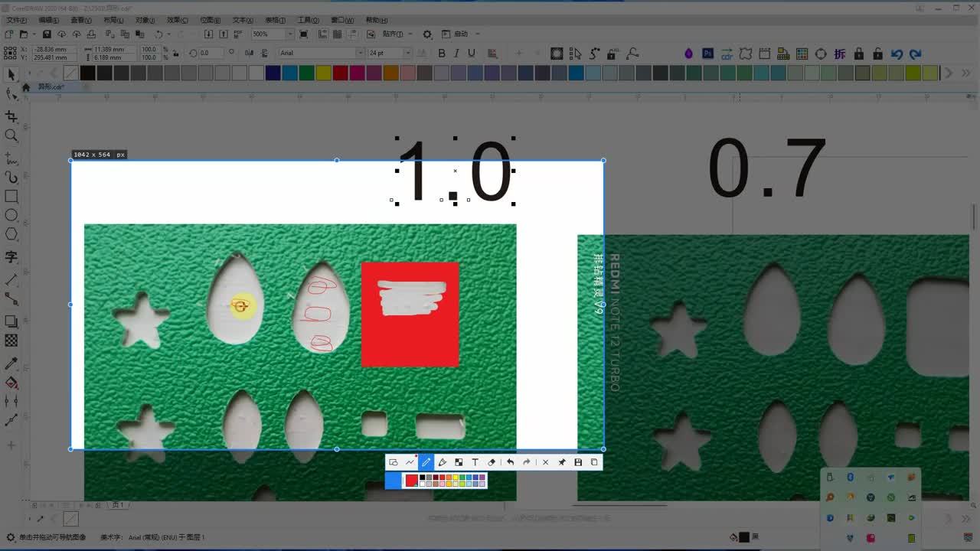
Task: Click the rotation angle input field
Action: pyautogui.click(x=211, y=53)
